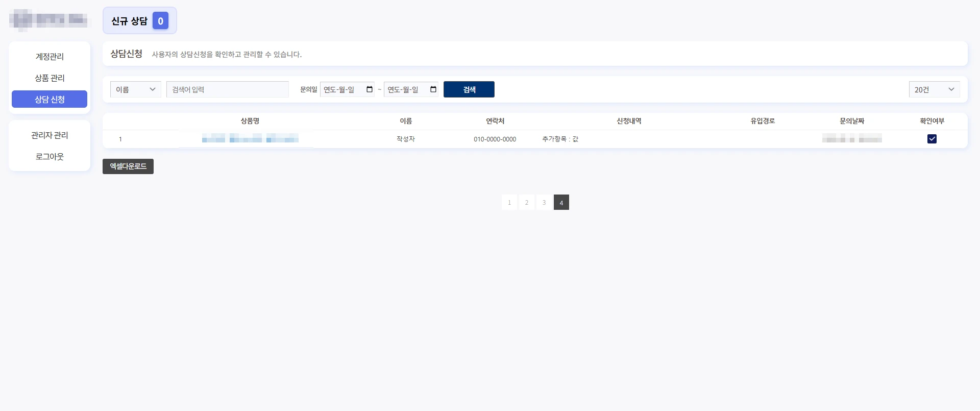Click the 엑셀다운로드 button
The image size is (980, 411).
tap(128, 166)
